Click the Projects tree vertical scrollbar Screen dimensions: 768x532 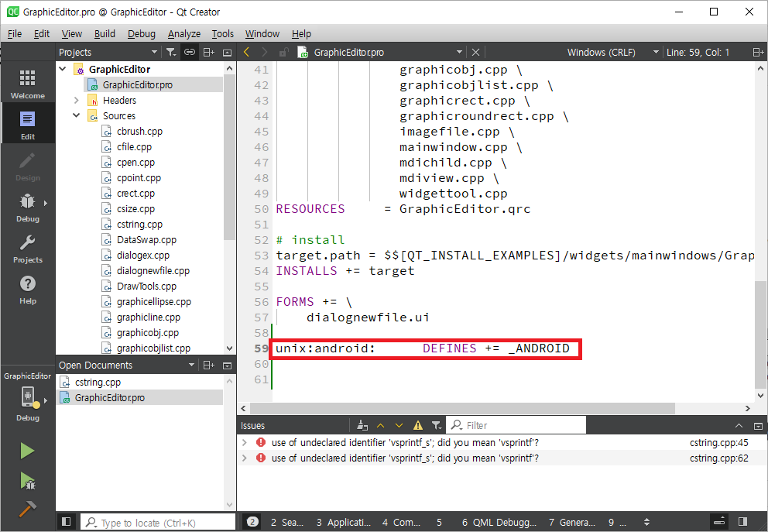[x=230, y=156]
